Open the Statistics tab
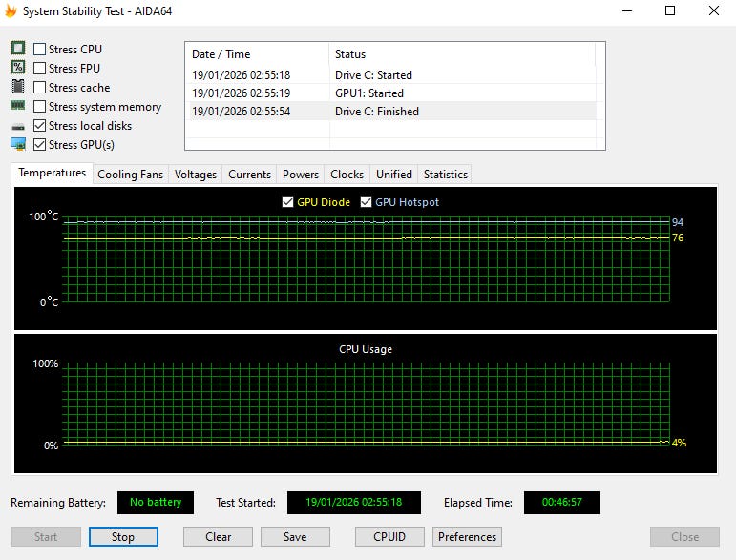The height and width of the screenshot is (560, 736). coord(446,175)
